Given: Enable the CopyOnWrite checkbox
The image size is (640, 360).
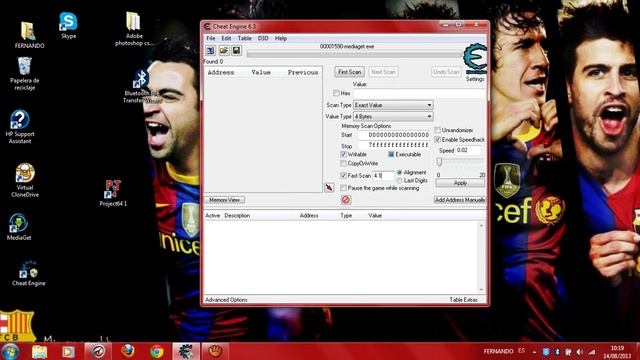Looking at the screenshot, I should tap(343, 163).
